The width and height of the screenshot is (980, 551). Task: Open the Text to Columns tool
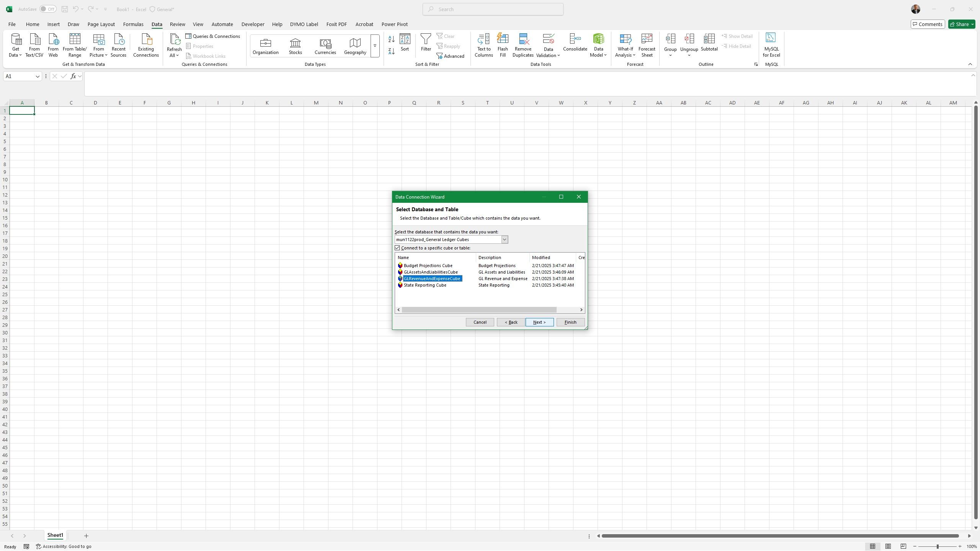click(x=483, y=45)
